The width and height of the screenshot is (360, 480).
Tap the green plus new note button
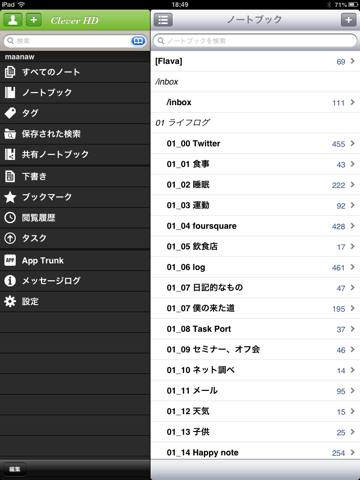pos(34,20)
